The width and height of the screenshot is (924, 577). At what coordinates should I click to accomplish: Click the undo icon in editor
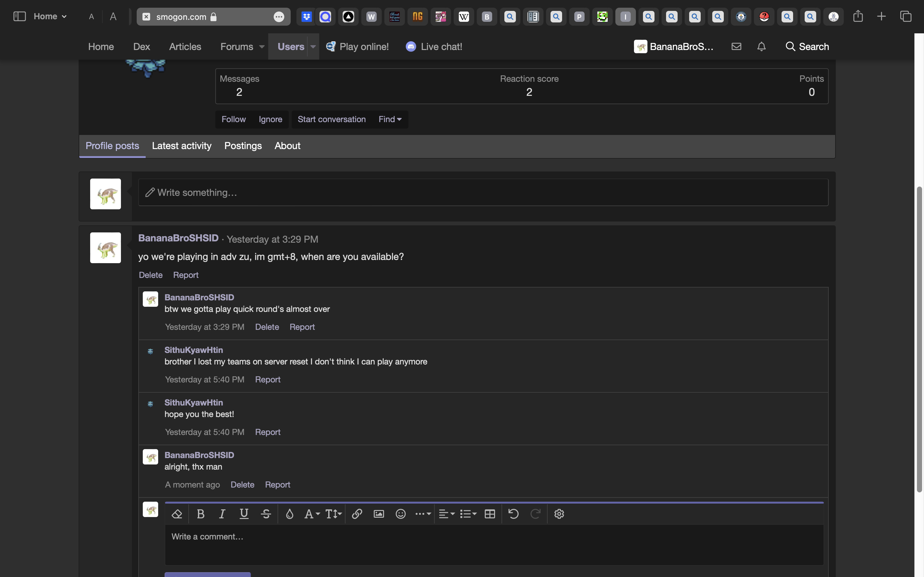coord(513,514)
